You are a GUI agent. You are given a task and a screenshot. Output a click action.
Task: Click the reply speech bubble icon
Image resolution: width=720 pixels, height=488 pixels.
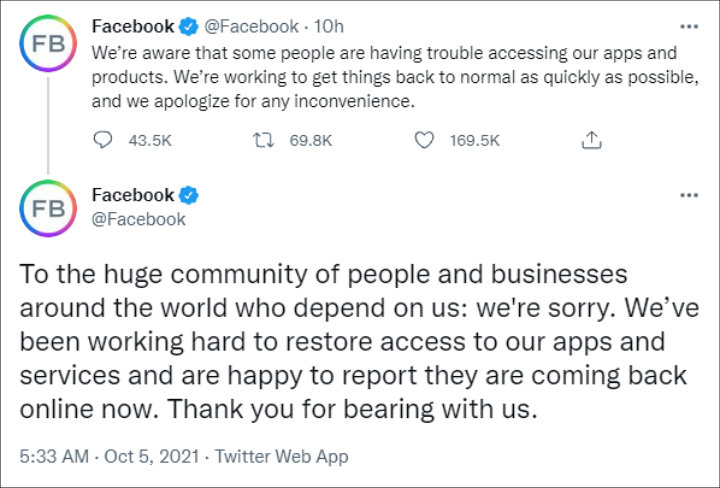[x=102, y=140]
